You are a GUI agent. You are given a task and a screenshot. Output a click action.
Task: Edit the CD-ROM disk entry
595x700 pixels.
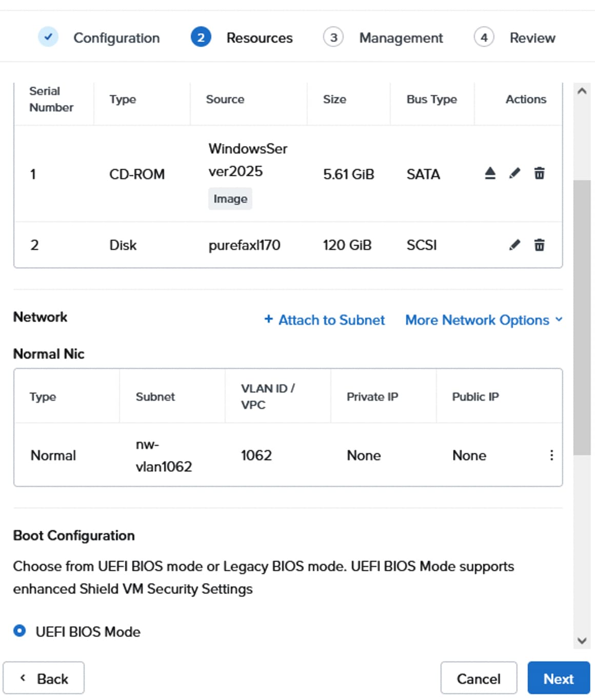(x=514, y=173)
